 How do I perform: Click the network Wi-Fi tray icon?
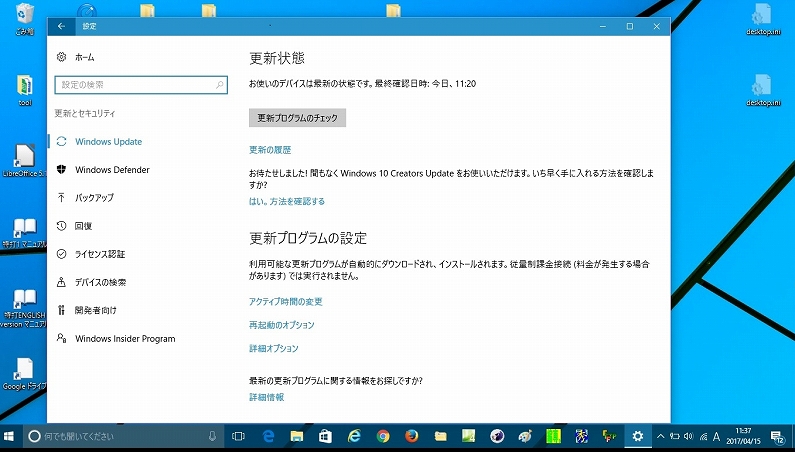703,436
